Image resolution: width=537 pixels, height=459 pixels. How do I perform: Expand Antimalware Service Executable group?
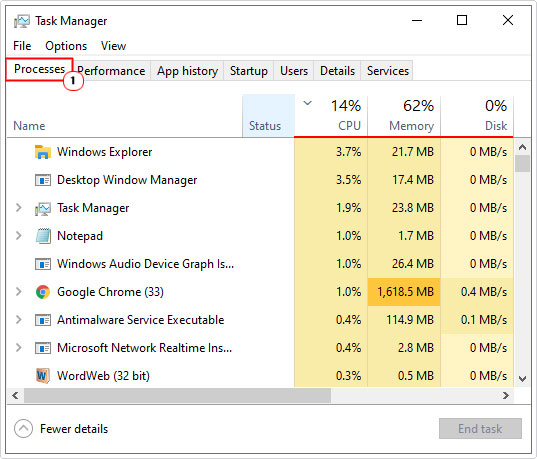pyautogui.click(x=19, y=320)
